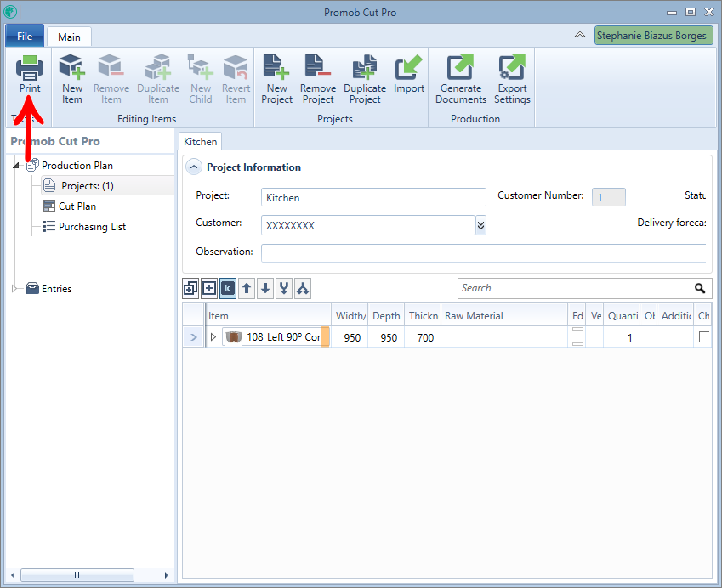Image resolution: width=722 pixels, height=588 pixels.
Task: Click the magnifier icon in the Search box
Action: tap(700, 288)
